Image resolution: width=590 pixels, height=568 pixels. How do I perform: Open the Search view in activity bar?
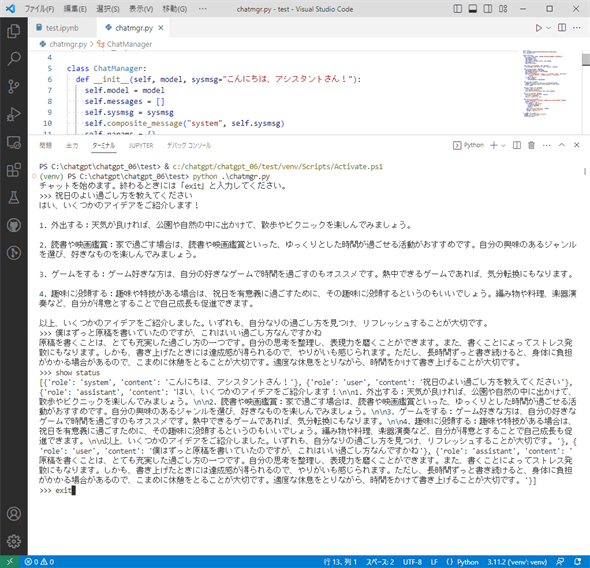(x=14, y=59)
